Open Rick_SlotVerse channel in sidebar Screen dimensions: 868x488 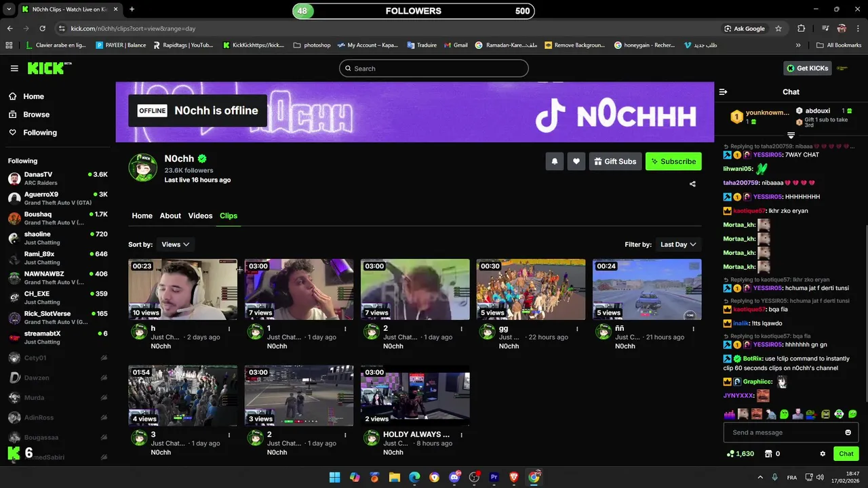pos(58,318)
